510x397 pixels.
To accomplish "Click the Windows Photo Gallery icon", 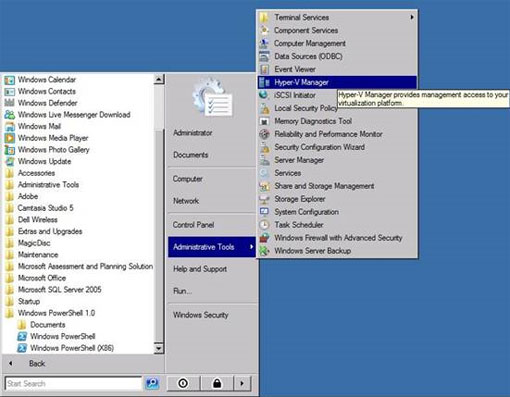I will (x=10, y=150).
